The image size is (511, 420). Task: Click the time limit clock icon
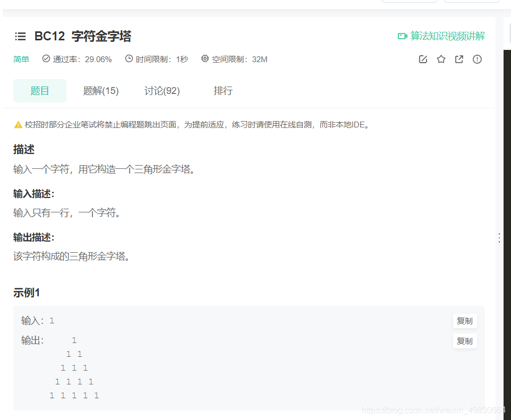point(129,58)
